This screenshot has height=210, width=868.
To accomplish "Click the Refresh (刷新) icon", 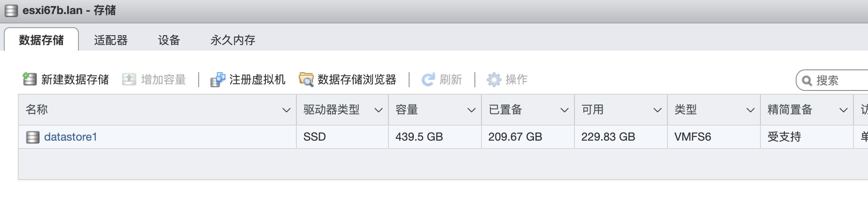I will (x=428, y=80).
